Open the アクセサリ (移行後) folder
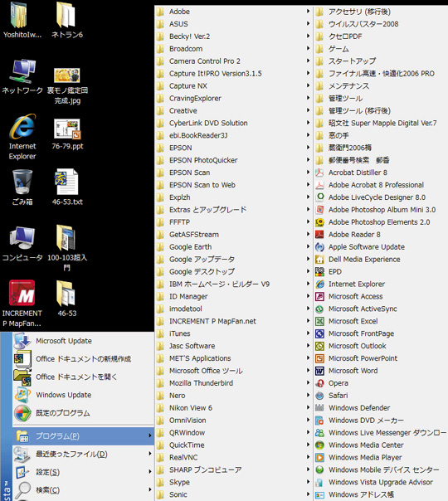 coord(381,12)
